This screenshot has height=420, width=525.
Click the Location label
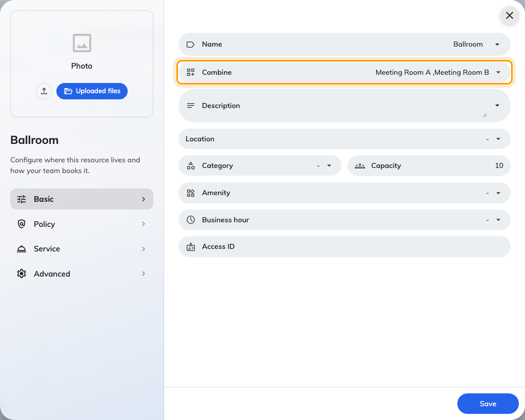200,139
